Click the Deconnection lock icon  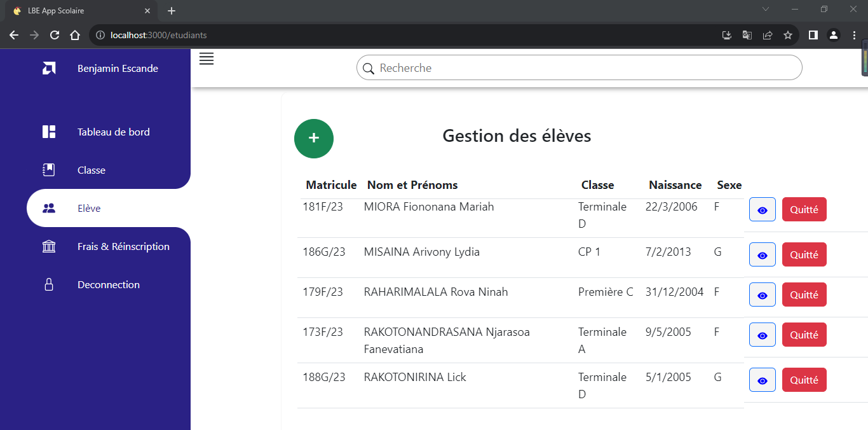click(49, 284)
